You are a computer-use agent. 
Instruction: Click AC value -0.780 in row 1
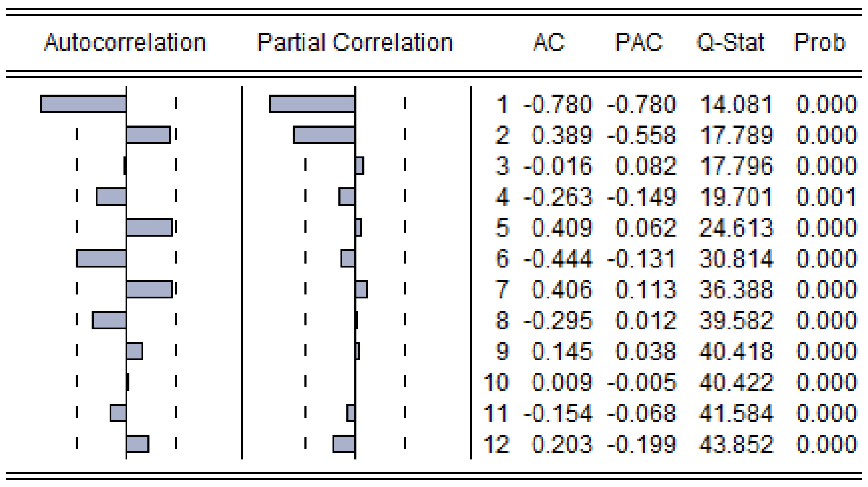(x=558, y=104)
